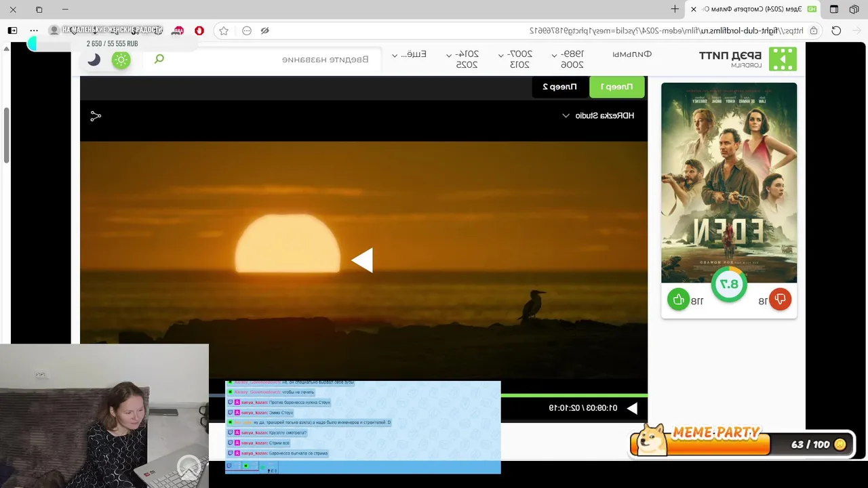
Task: Click the 8.7 rating circle badge
Action: tap(729, 285)
